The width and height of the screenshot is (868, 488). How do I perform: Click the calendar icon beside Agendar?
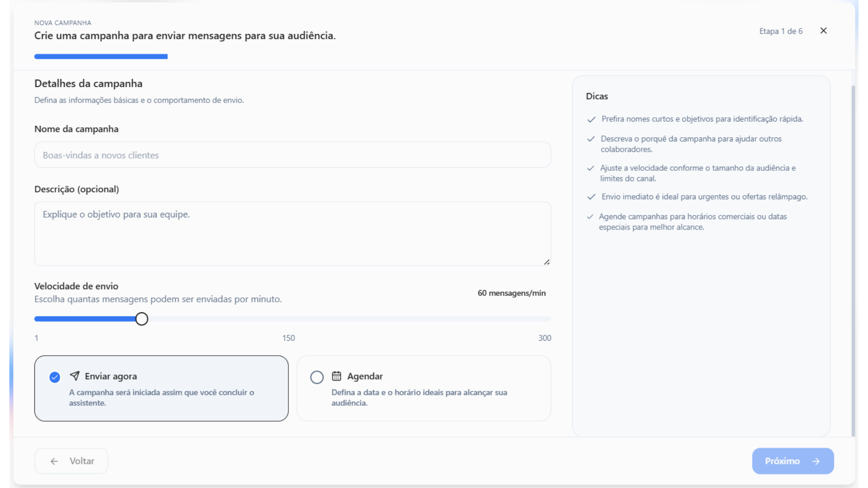pos(336,376)
